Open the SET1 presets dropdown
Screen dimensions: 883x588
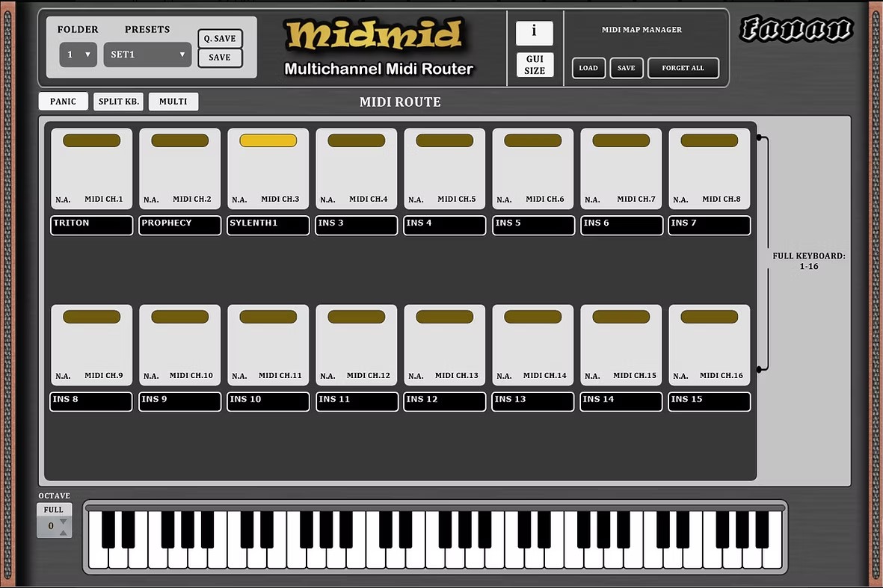pyautogui.click(x=147, y=55)
